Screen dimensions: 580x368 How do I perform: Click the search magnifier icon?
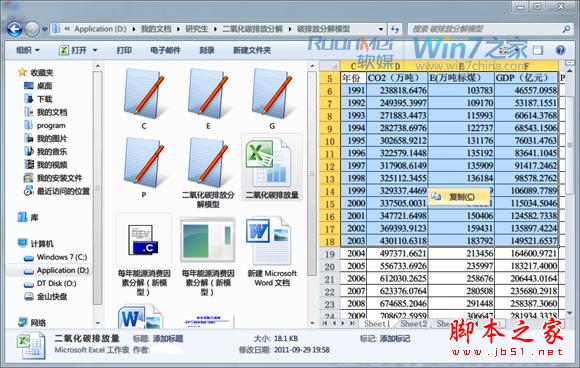(566, 29)
